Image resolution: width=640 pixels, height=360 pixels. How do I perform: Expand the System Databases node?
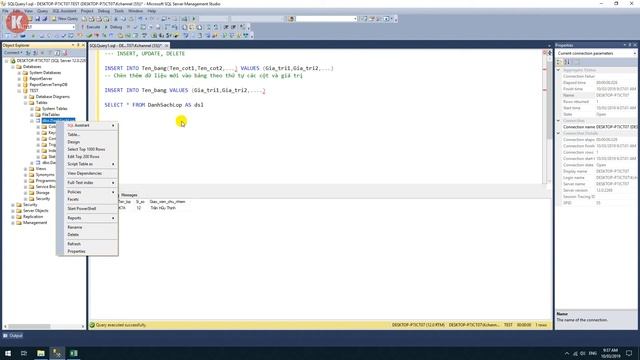click(19, 73)
